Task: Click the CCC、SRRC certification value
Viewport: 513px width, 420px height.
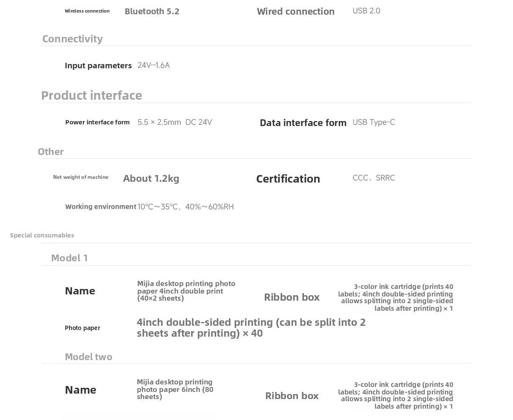Action: click(x=374, y=178)
